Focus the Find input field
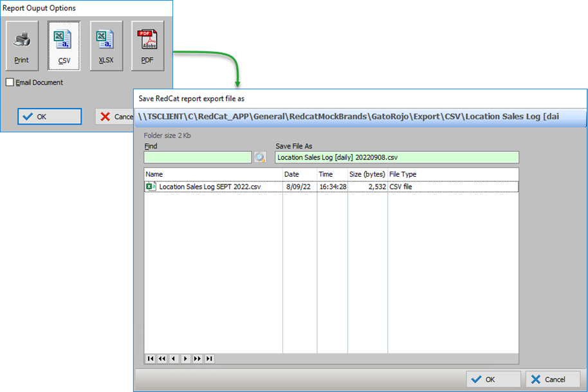Viewport: 588px width, 392px height. [198, 157]
